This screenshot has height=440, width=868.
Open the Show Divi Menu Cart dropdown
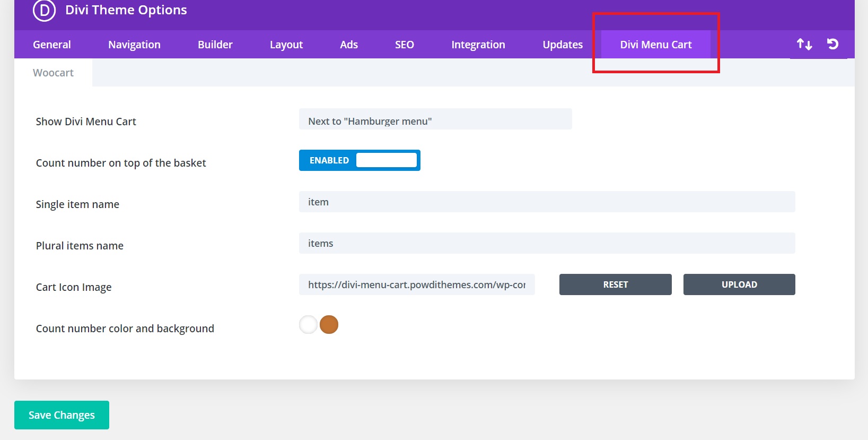click(435, 119)
